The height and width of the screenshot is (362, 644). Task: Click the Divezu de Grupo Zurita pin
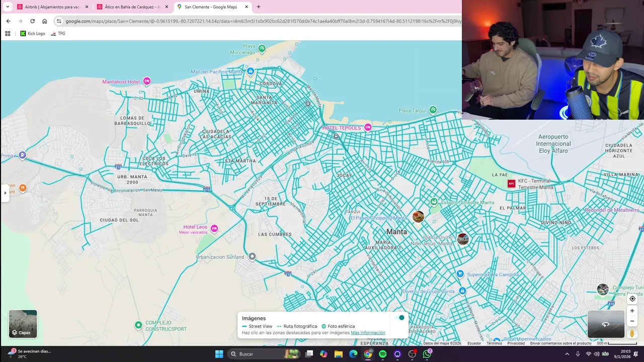(x=462, y=291)
